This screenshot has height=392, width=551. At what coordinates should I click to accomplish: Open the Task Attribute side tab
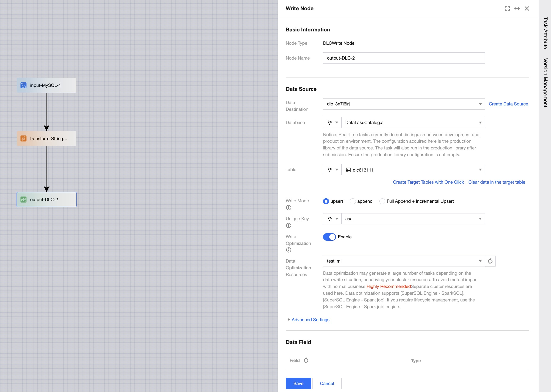[545, 33]
